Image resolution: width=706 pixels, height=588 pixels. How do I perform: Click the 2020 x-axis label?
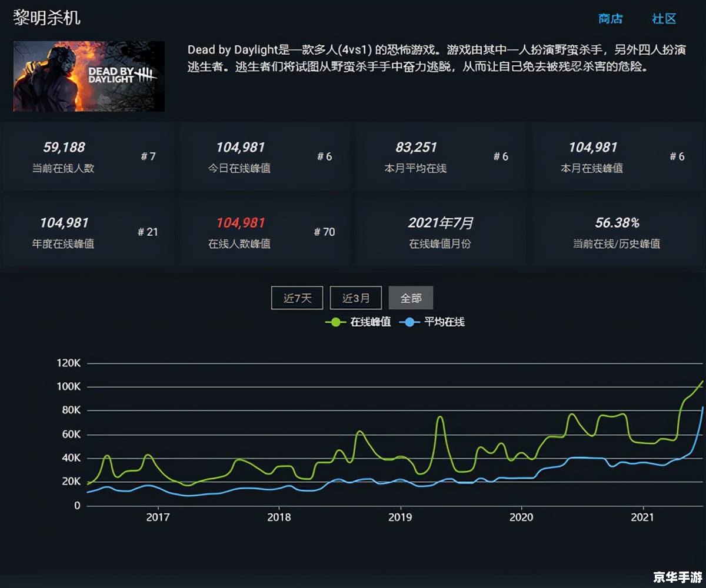click(521, 517)
